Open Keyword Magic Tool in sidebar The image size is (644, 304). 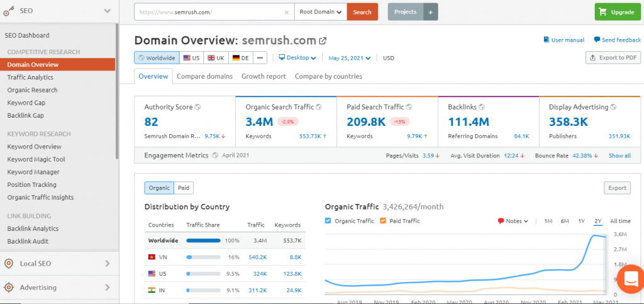tap(36, 159)
